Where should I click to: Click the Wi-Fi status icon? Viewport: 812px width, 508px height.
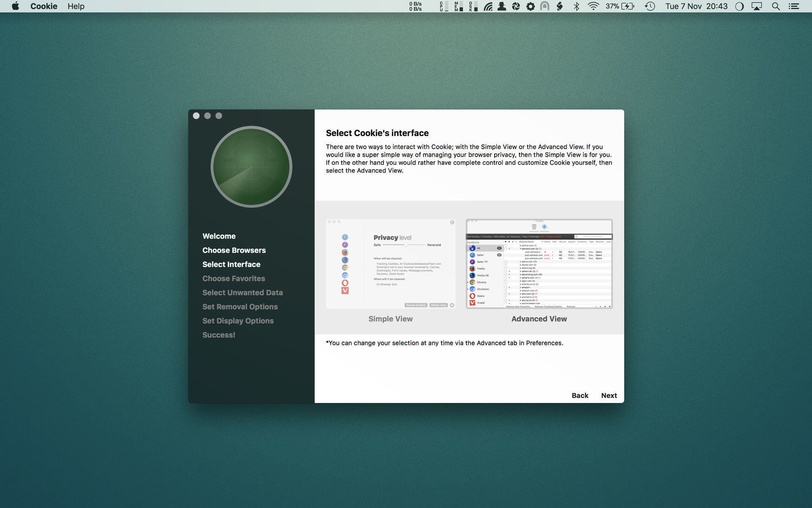click(x=593, y=6)
